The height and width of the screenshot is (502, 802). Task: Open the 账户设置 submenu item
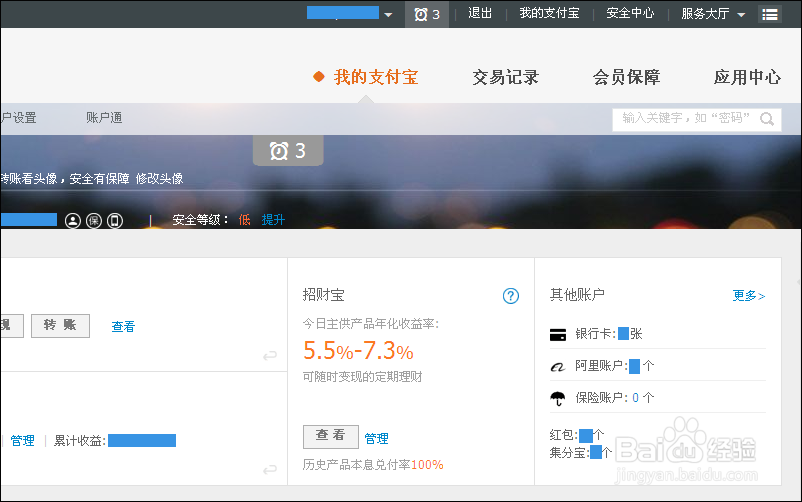[18, 118]
